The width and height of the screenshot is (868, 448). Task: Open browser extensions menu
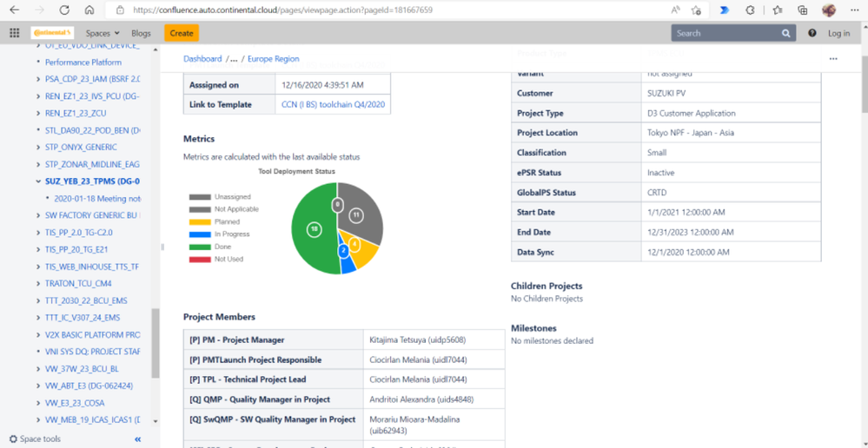point(751,10)
